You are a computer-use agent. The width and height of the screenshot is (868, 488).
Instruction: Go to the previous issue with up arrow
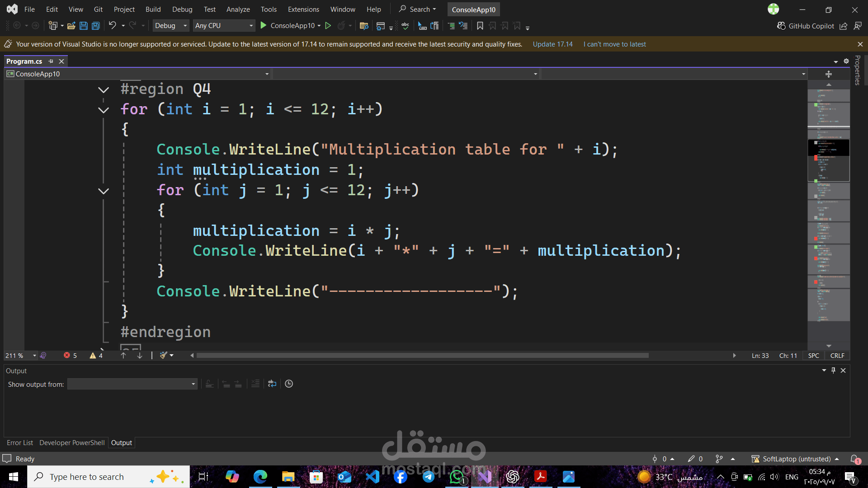coord(123,356)
